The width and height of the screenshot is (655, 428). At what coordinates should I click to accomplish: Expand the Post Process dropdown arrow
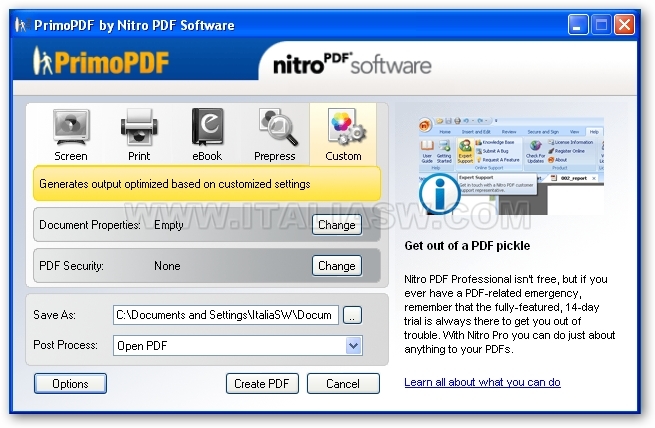353,346
